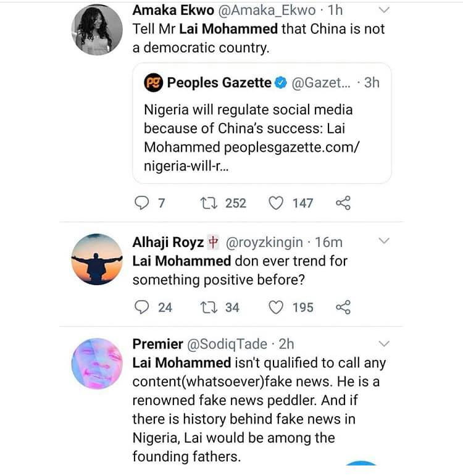The image size is (463, 476).
Task: Reply to Alhaji Royz's tweet
Action: 142,307
